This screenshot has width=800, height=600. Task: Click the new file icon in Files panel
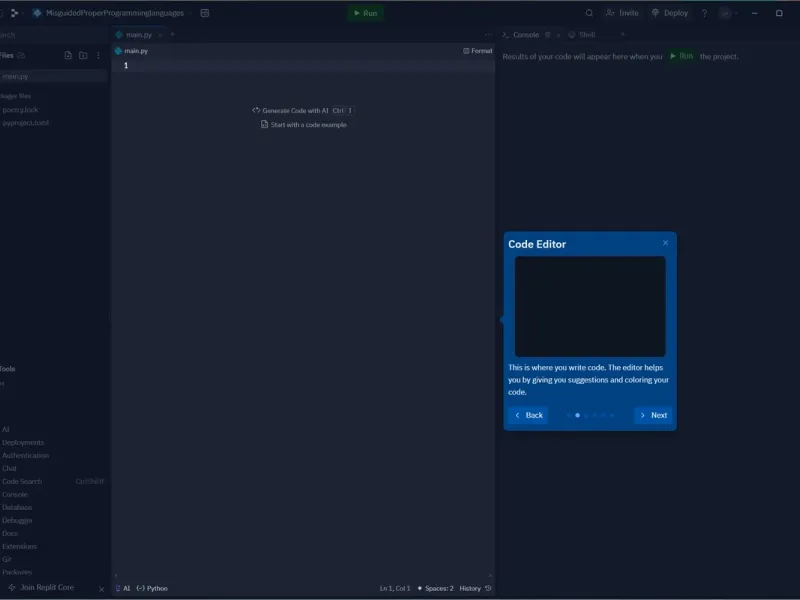click(x=68, y=55)
